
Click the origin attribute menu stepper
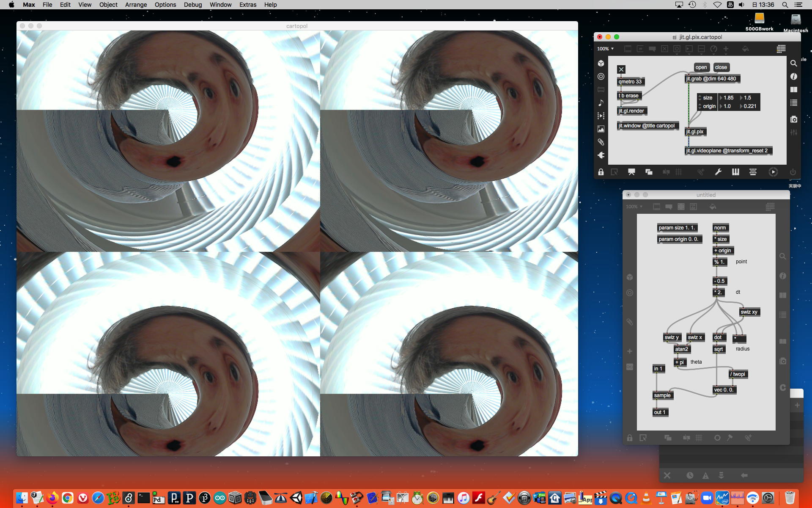pyautogui.click(x=700, y=106)
